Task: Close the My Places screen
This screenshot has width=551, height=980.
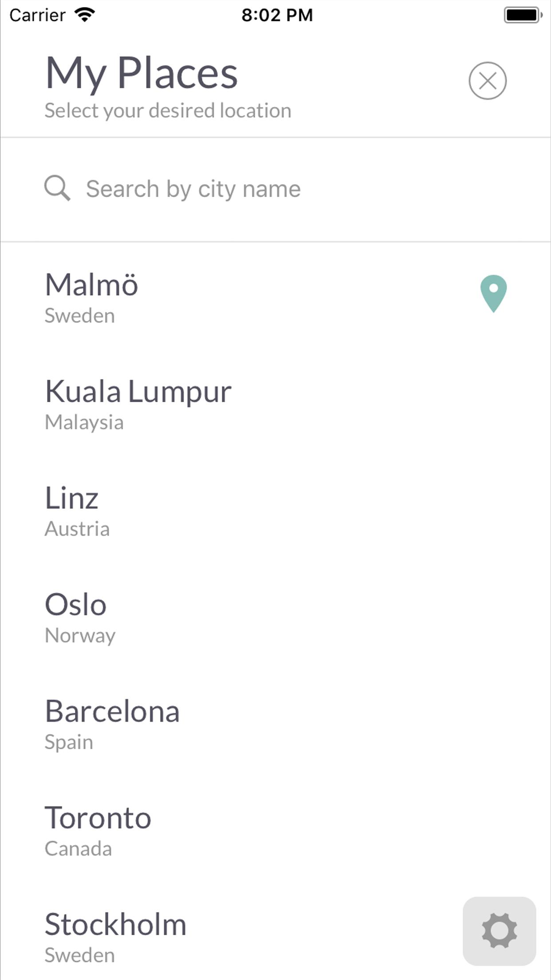Action: [x=487, y=81]
